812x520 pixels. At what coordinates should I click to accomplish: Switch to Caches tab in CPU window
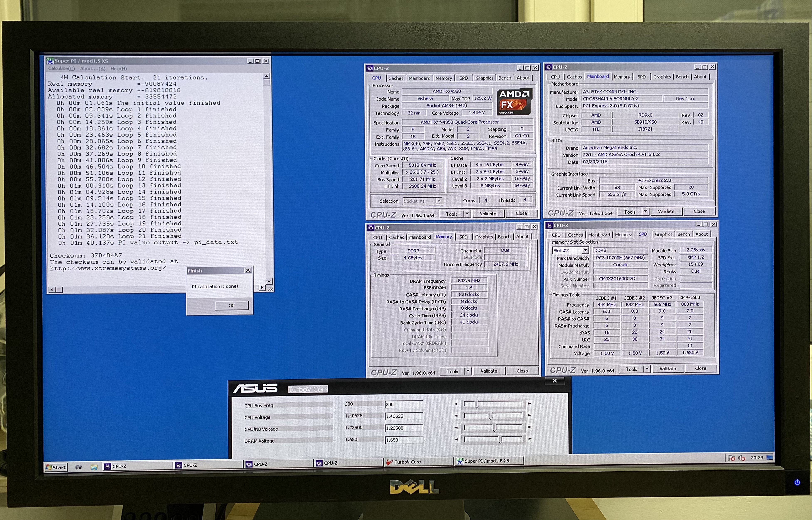396,78
